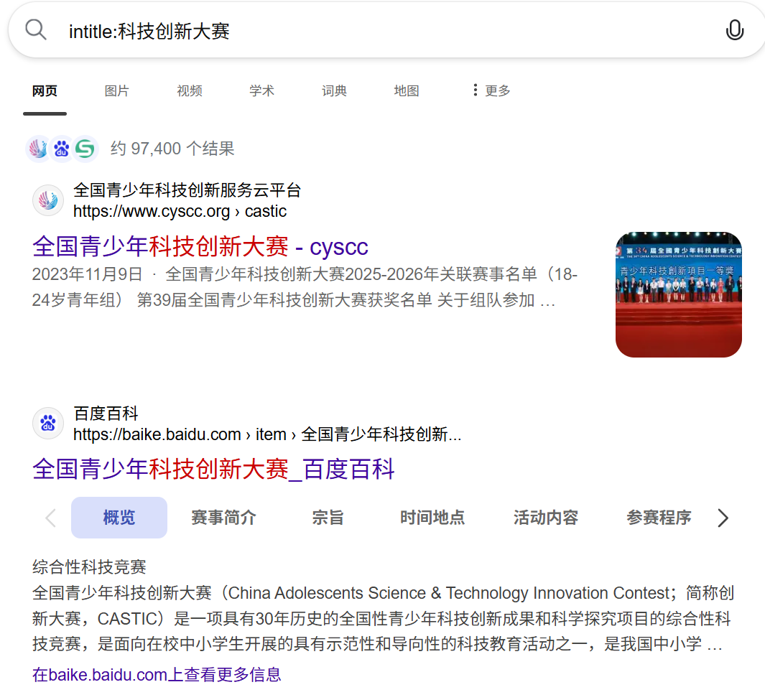
Task: Click the Baidu paw source icon near results count
Action: 62,149
